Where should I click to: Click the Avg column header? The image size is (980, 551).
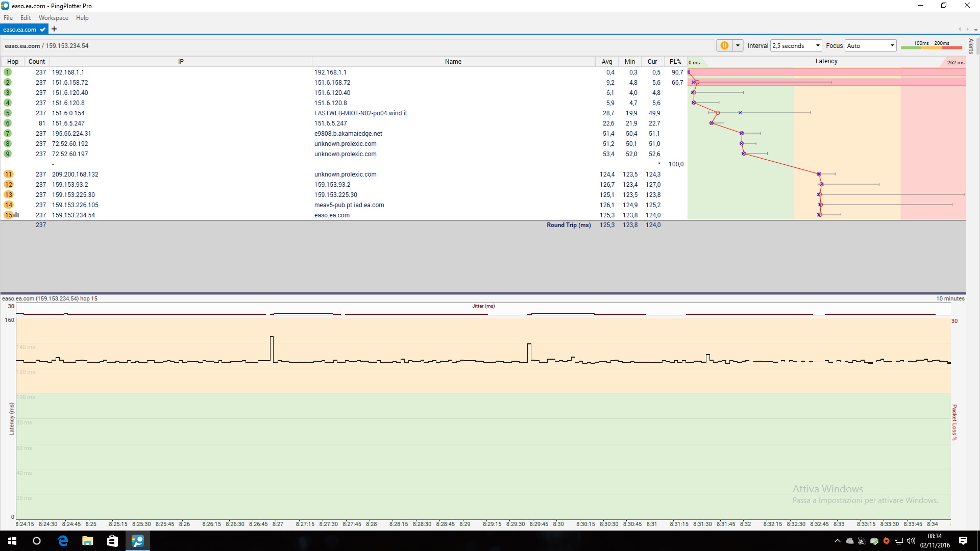tap(607, 62)
